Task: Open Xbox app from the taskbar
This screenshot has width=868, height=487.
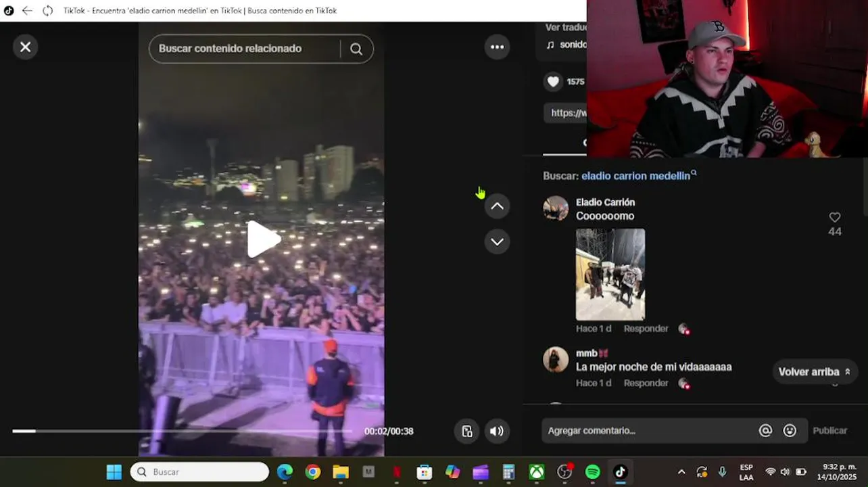Action: click(536, 472)
